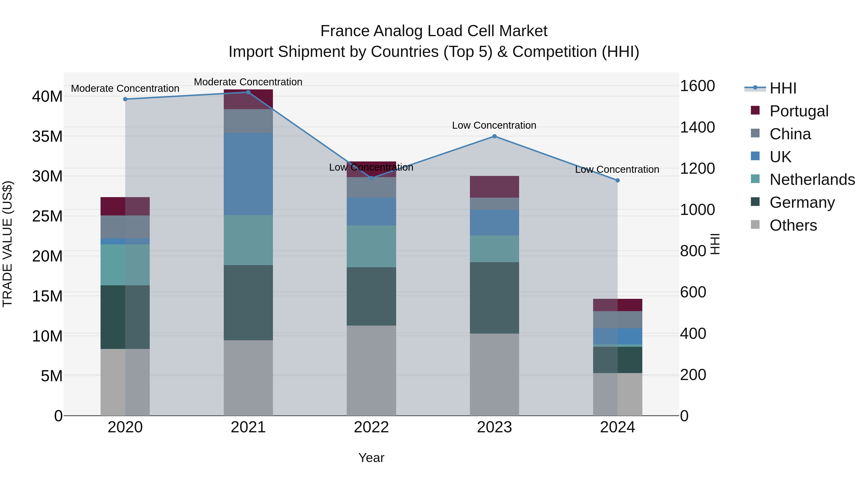868x488 pixels.
Task: Click the 2021 Germany bar segment
Action: pos(248,303)
